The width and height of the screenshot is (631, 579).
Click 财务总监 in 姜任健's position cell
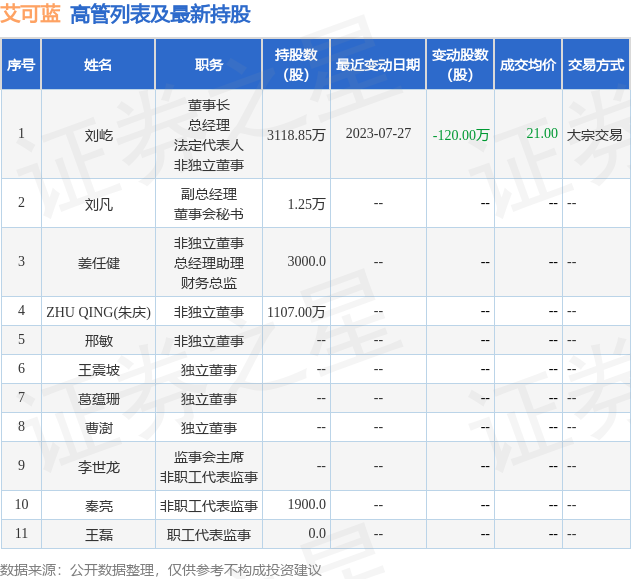coord(208,283)
